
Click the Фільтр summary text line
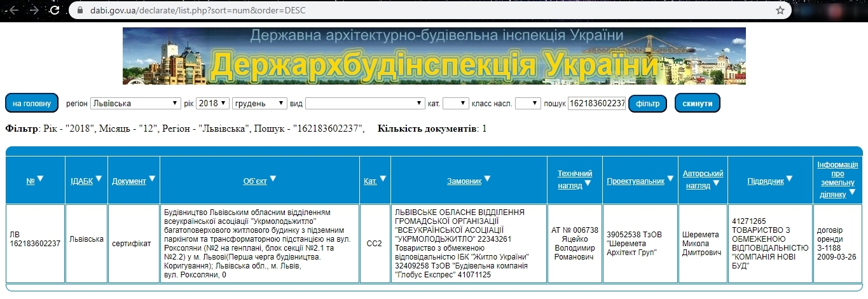point(185,129)
